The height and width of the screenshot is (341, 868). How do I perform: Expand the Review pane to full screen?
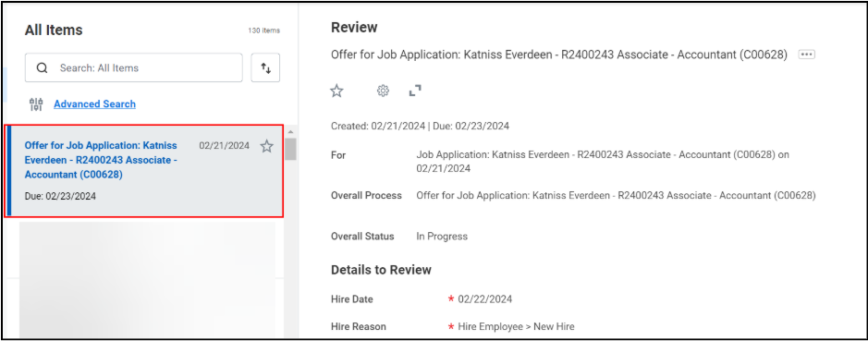[415, 91]
